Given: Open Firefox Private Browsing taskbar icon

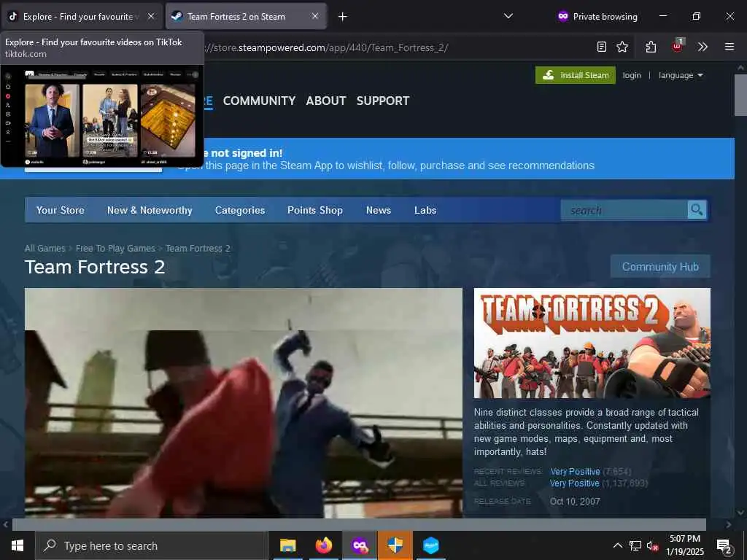Looking at the screenshot, I should point(360,545).
